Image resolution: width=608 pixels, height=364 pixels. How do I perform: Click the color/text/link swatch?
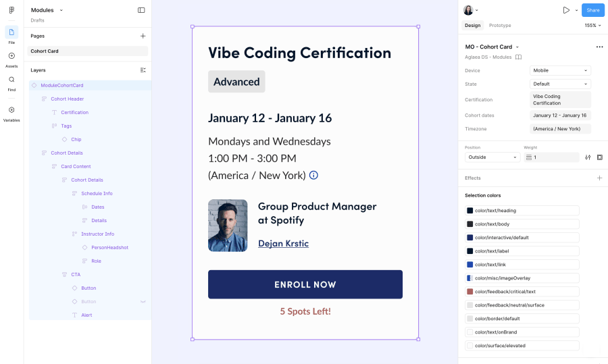[x=470, y=265]
